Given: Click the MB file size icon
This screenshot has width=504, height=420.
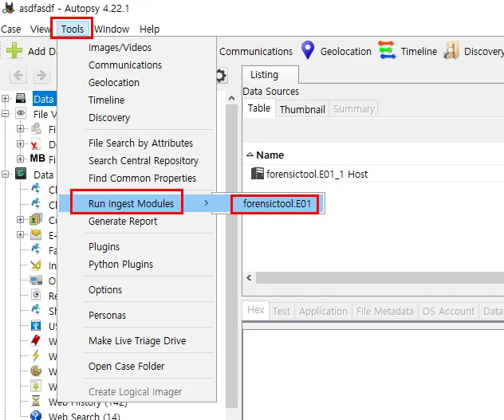Looking at the screenshot, I should coord(37,159).
